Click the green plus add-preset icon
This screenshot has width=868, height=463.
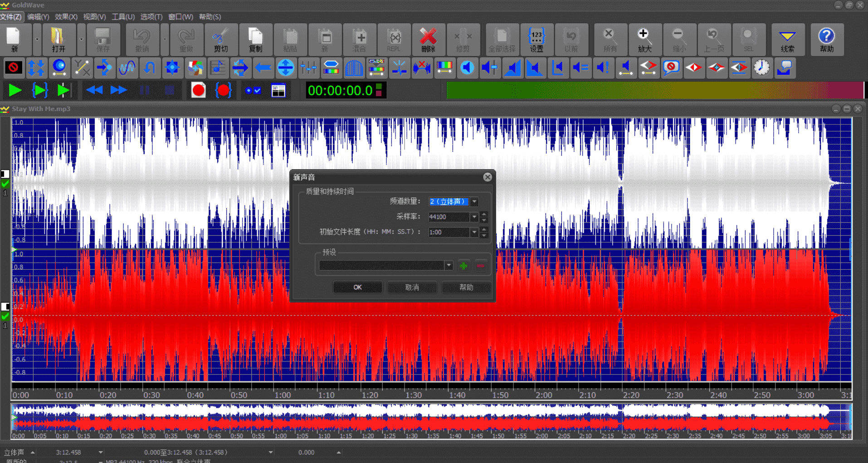click(463, 266)
